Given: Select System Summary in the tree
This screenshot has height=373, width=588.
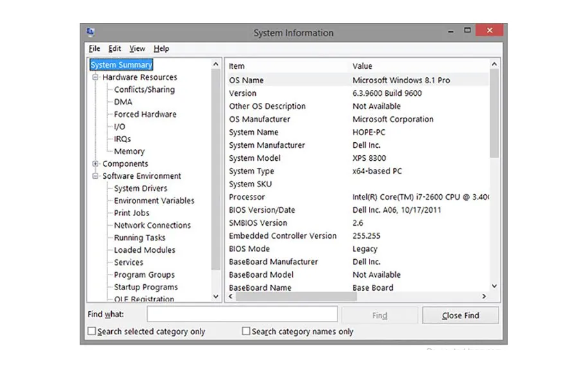Looking at the screenshot, I should pyautogui.click(x=121, y=65).
